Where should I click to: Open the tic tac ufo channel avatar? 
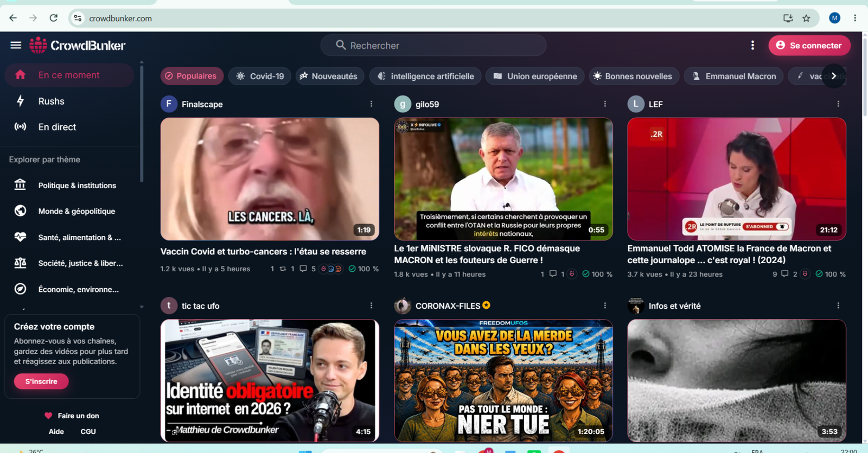pos(169,306)
